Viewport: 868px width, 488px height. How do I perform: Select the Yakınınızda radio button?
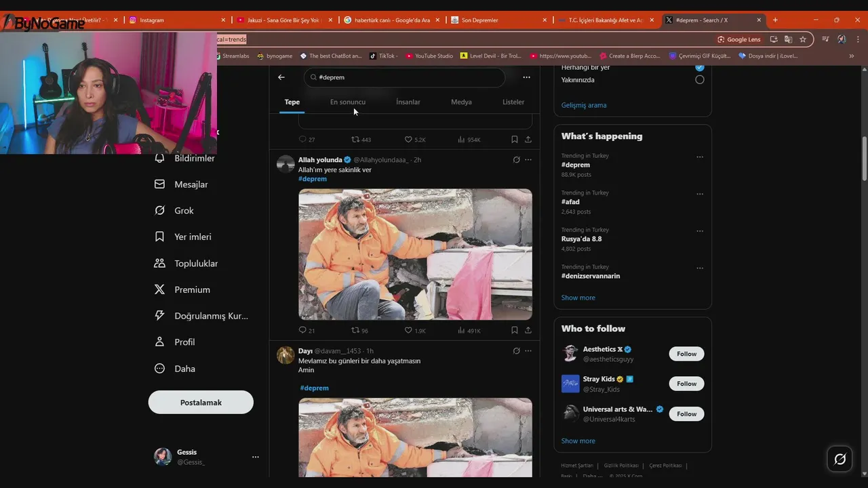pos(700,80)
